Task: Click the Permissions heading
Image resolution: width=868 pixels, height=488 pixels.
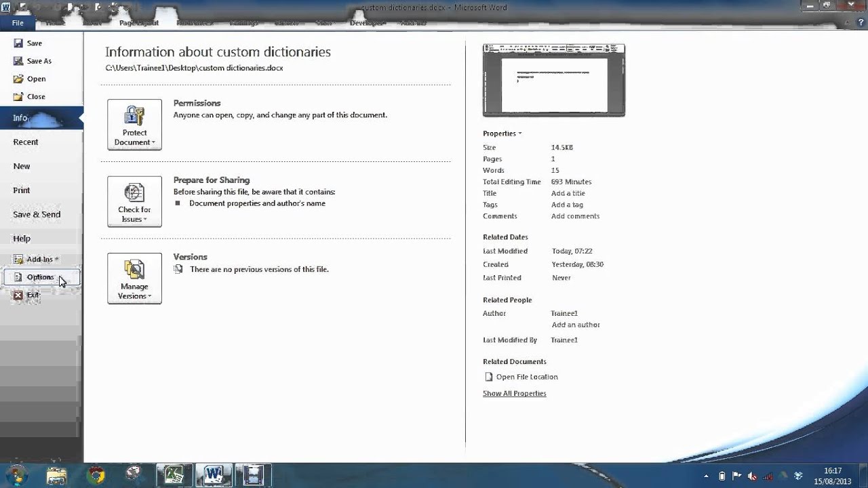Action: [197, 103]
